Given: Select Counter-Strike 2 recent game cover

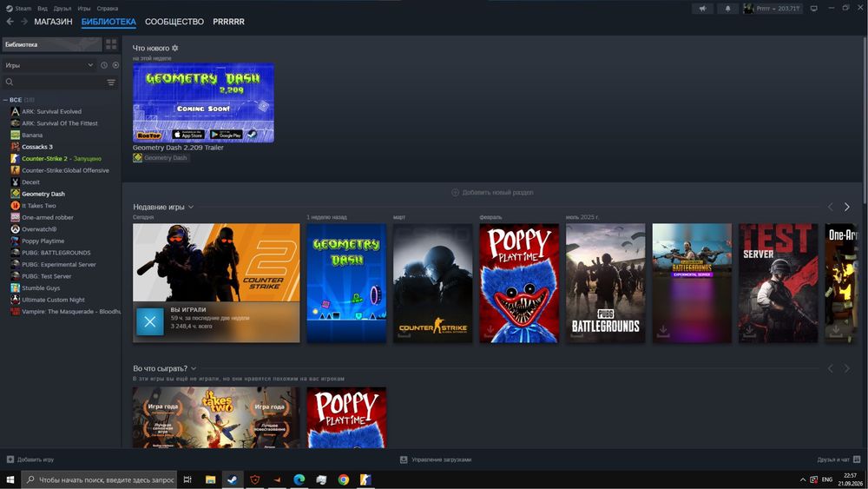Looking at the screenshot, I should [216, 262].
